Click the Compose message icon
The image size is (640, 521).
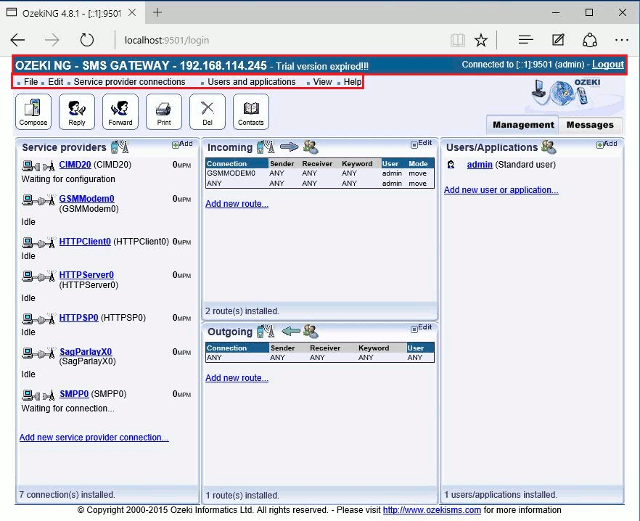point(33,111)
